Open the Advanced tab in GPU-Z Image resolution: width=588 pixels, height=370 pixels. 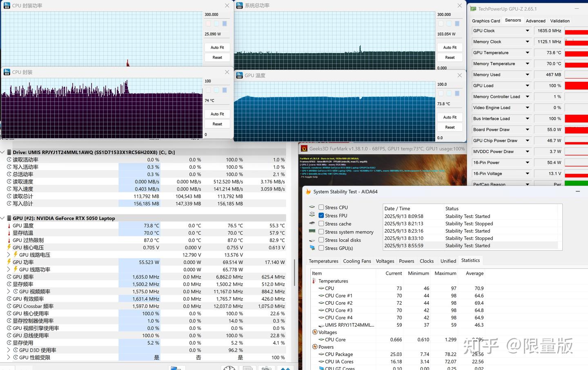(535, 21)
